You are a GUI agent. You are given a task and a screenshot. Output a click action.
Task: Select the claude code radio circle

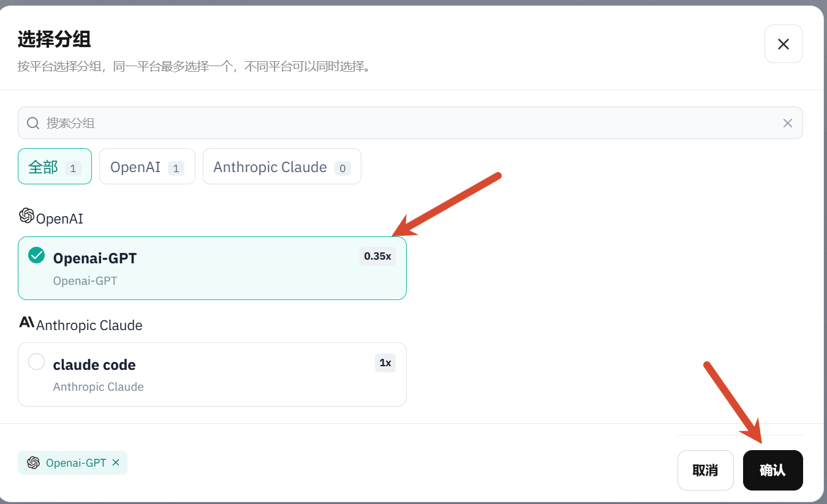click(x=37, y=361)
